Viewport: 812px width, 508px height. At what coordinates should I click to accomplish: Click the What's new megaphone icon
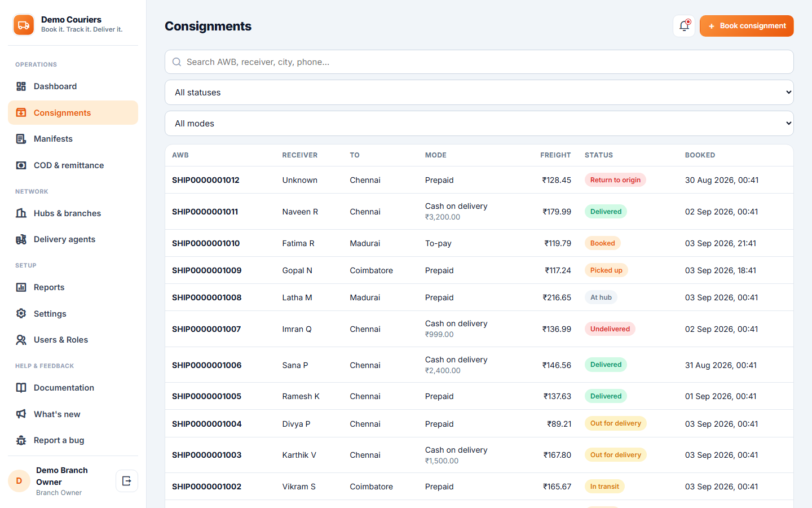21,414
